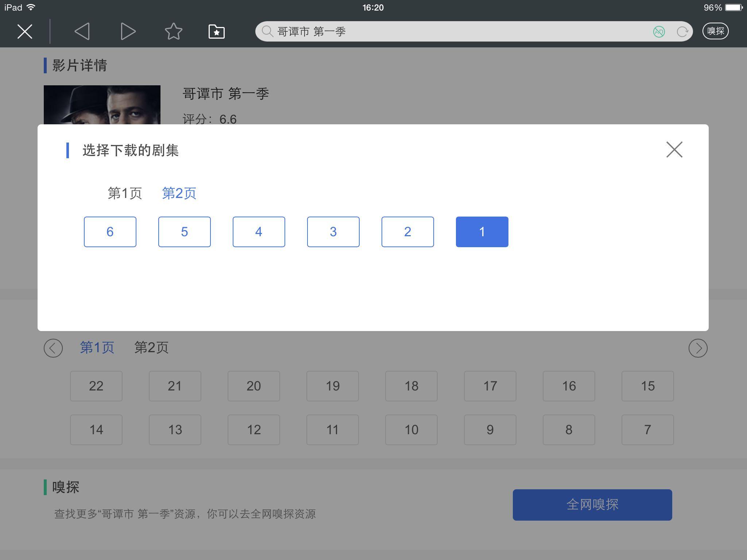Exit via the X icon in the toolbar
The width and height of the screenshot is (747, 560).
[x=24, y=31]
